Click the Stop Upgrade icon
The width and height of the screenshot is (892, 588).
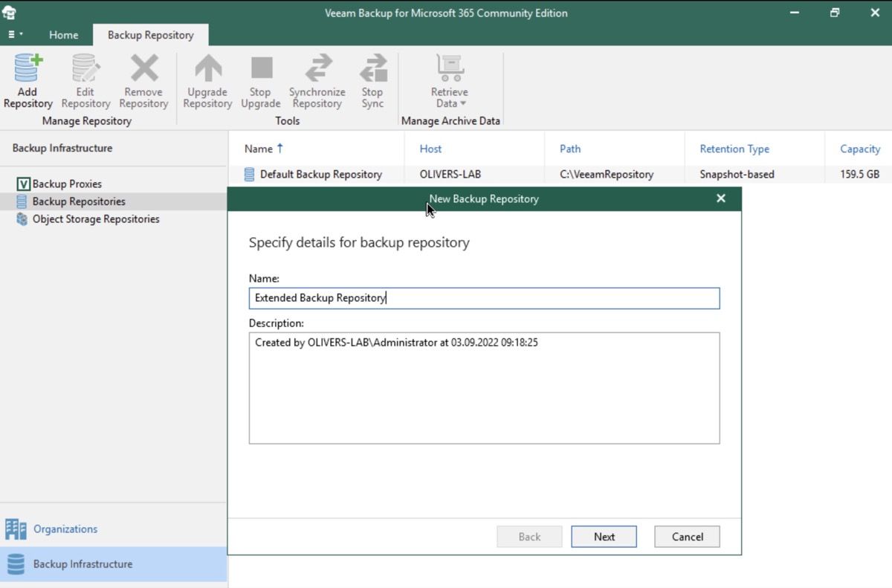point(261,69)
